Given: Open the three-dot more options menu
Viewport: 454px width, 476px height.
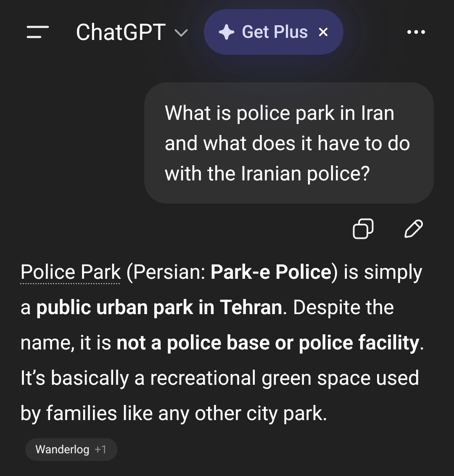Looking at the screenshot, I should coord(416,32).
